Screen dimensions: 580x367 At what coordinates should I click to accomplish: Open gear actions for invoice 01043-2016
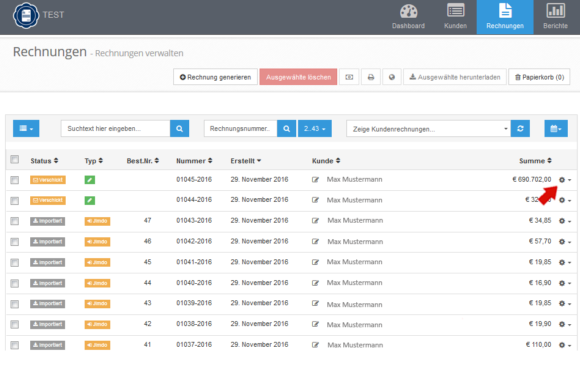(564, 221)
